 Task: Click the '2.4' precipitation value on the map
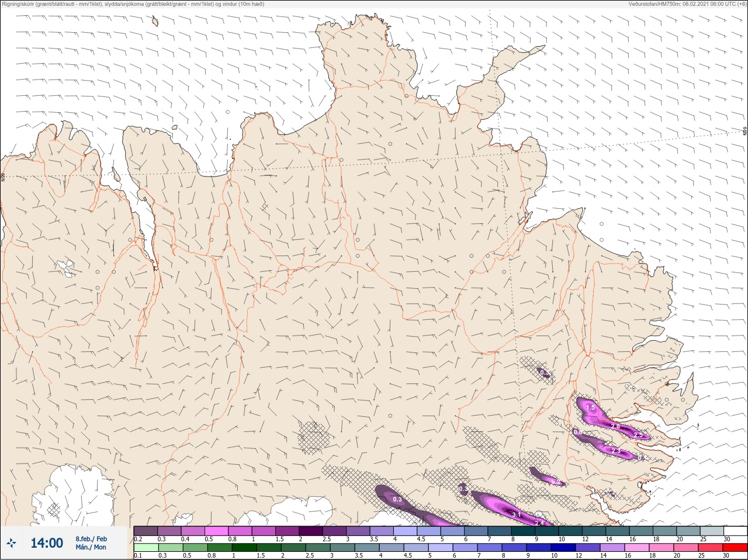540,523
